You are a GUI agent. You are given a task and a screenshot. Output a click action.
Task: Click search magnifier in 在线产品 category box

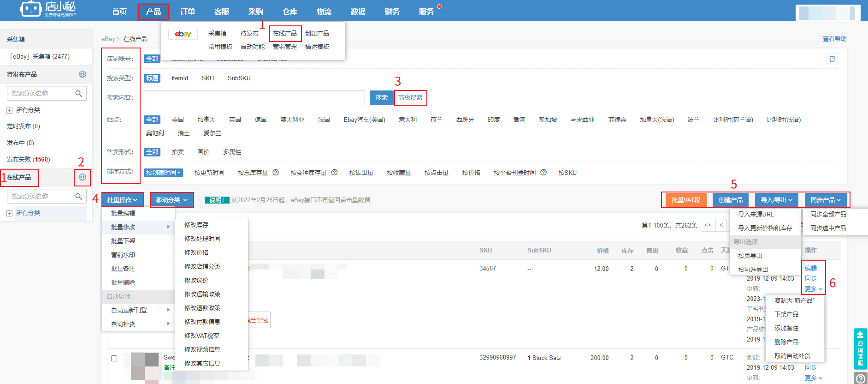click(x=79, y=196)
